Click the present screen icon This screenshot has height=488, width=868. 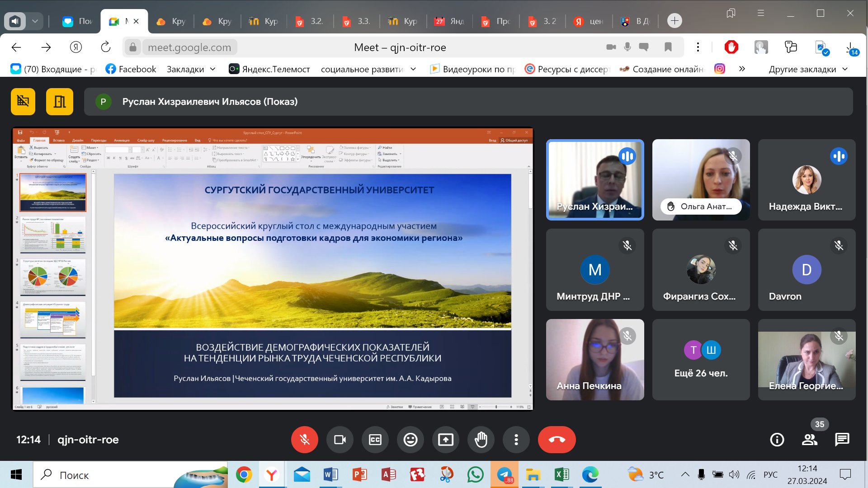click(445, 439)
